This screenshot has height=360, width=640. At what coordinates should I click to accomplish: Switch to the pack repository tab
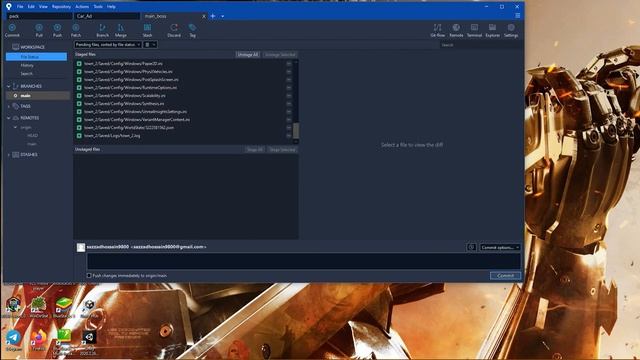(x=40, y=16)
